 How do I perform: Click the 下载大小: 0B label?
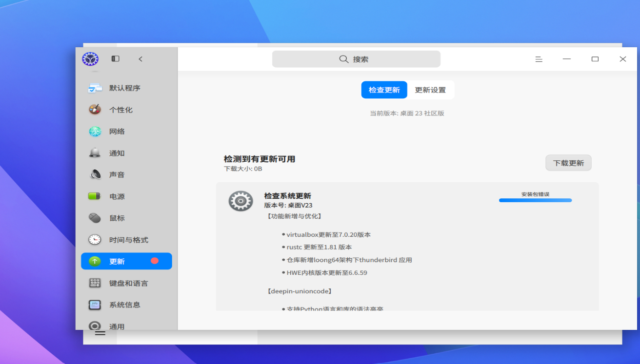click(x=243, y=169)
